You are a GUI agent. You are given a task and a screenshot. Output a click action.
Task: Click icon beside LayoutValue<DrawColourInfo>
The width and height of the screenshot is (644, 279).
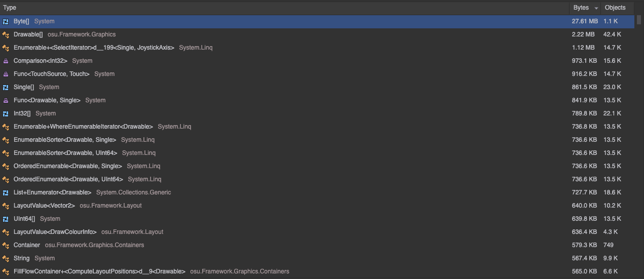click(x=6, y=232)
